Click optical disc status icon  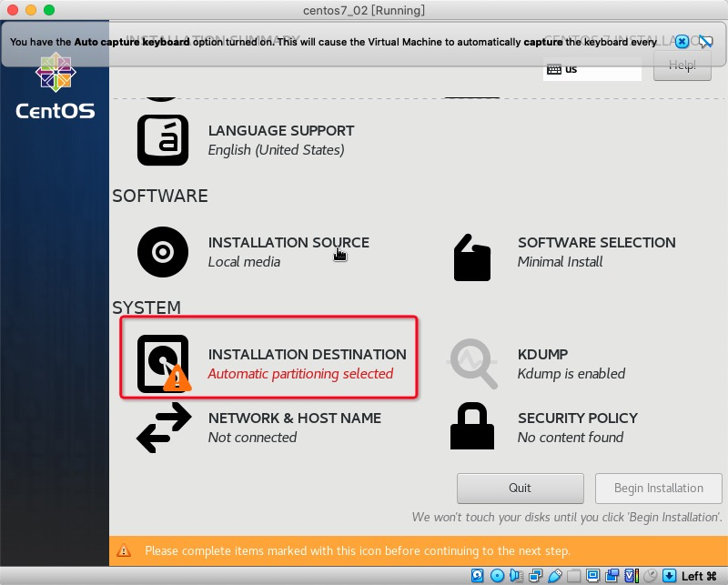click(x=497, y=576)
